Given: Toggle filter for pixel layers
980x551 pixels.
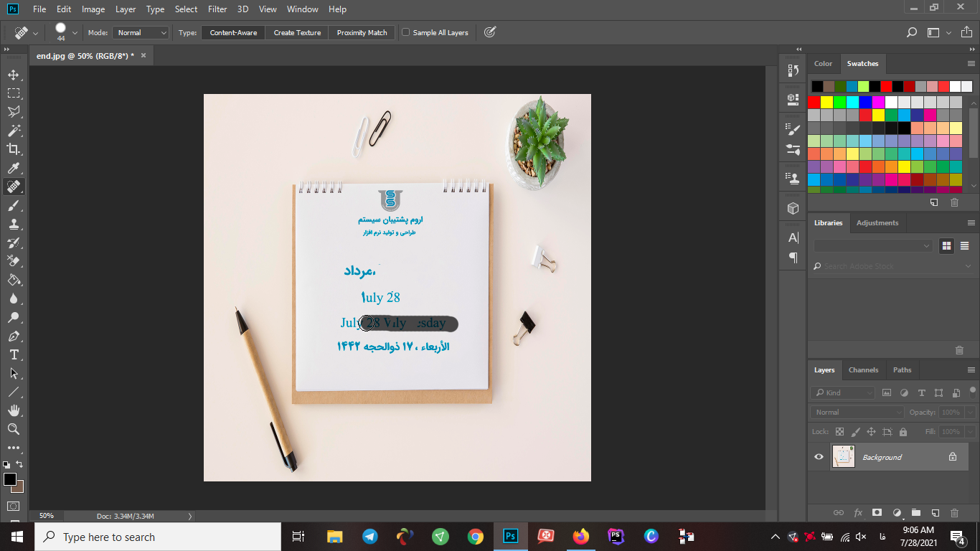Looking at the screenshot, I should click(x=887, y=392).
